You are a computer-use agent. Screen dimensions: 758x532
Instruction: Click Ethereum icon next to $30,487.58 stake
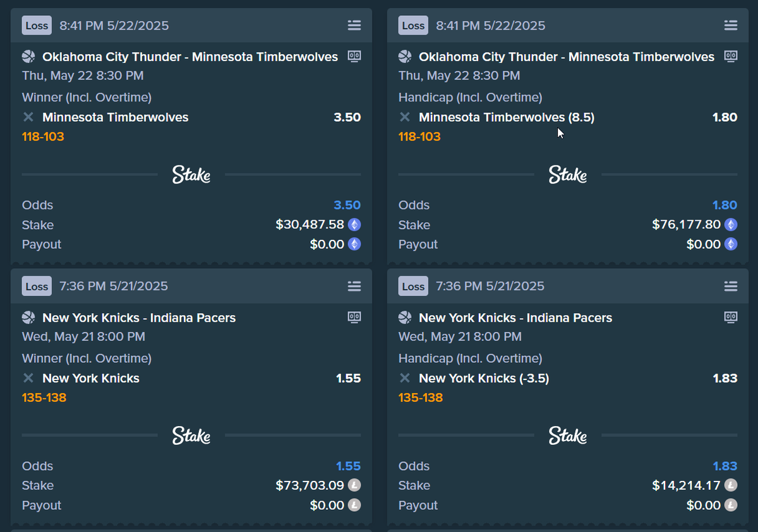(x=354, y=225)
